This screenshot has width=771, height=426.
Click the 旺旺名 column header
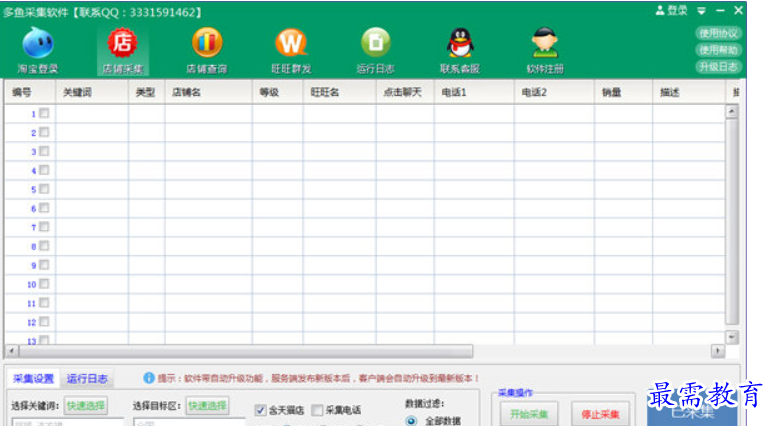pyautogui.click(x=339, y=92)
